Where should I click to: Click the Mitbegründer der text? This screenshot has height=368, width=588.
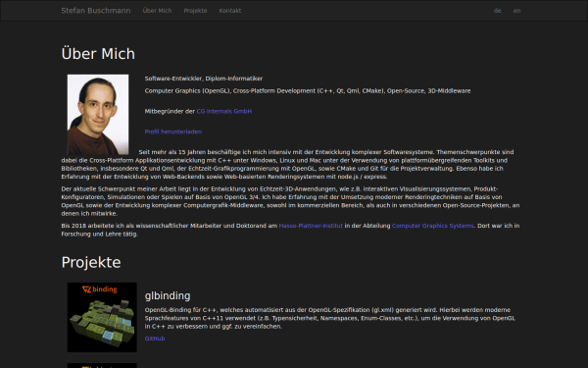point(170,111)
